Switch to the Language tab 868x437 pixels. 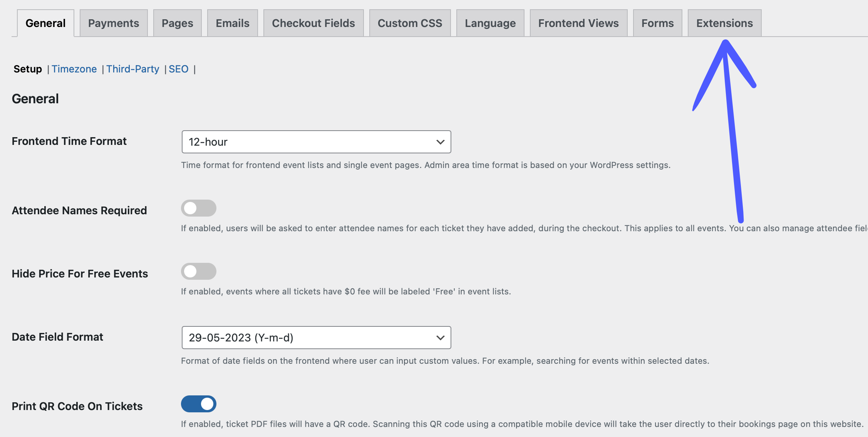(x=490, y=23)
